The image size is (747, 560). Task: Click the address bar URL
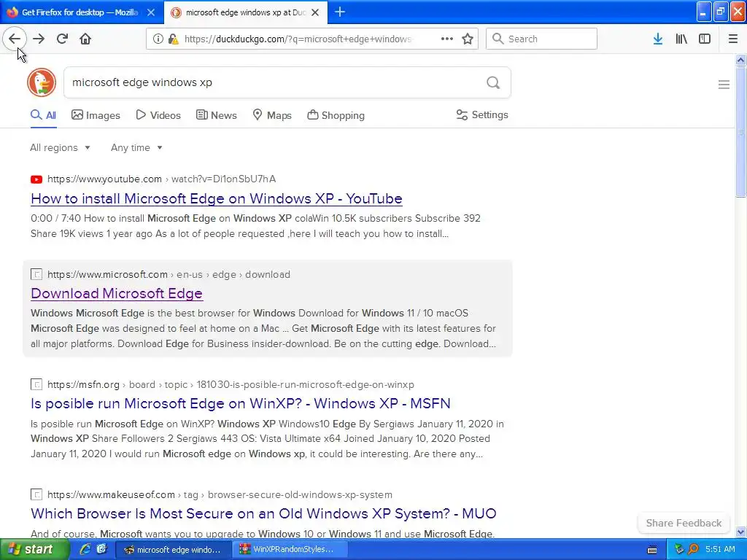tap(298, 39)
